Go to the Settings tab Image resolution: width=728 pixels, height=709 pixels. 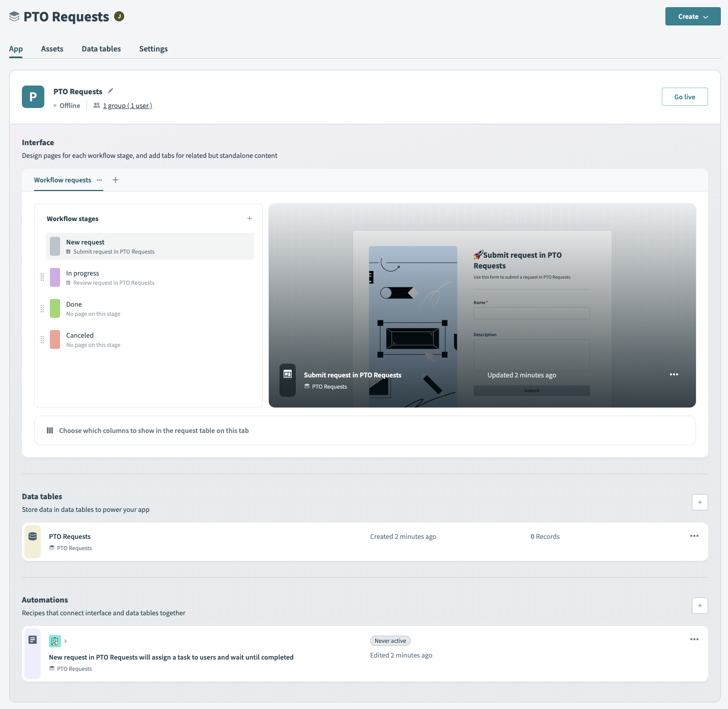pyautogui.click(x=153, y=49)
